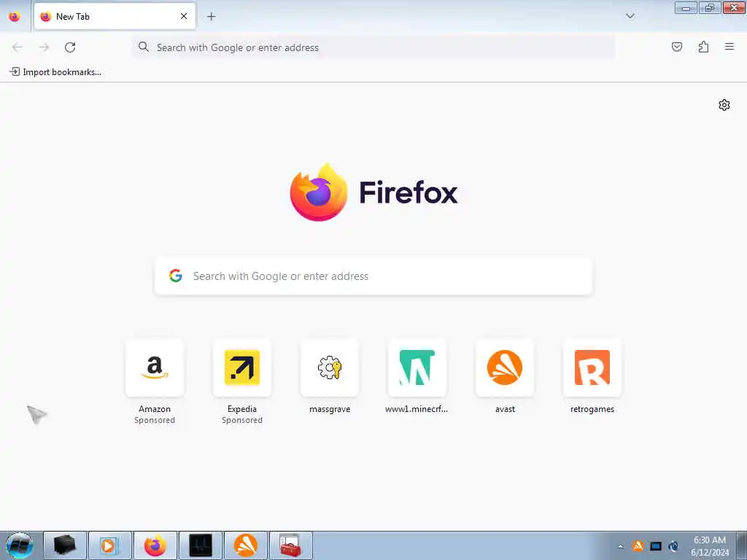This screenshot has height=560, width=747.
Task: Open Avast from the taskbar
Action: [246, 545]
